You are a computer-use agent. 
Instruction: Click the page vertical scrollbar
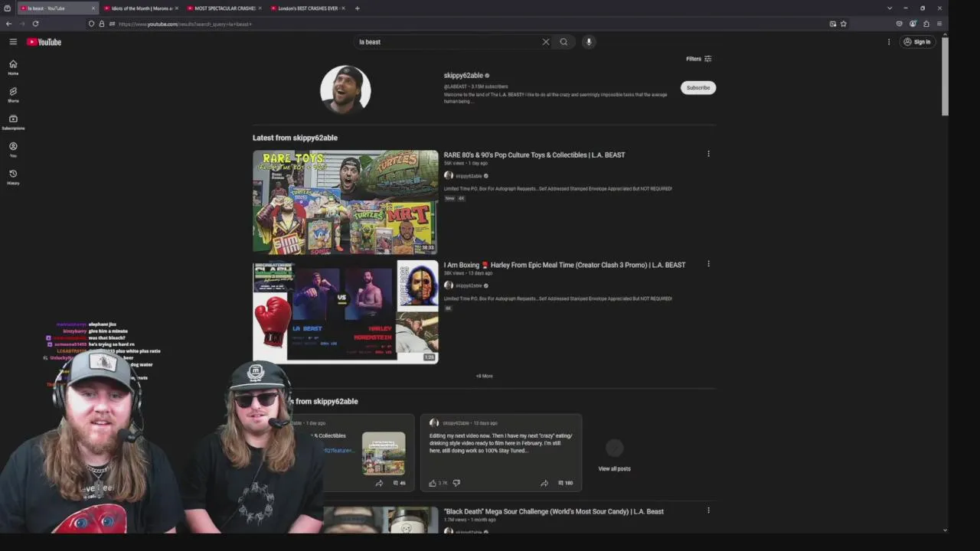[945, 75]
